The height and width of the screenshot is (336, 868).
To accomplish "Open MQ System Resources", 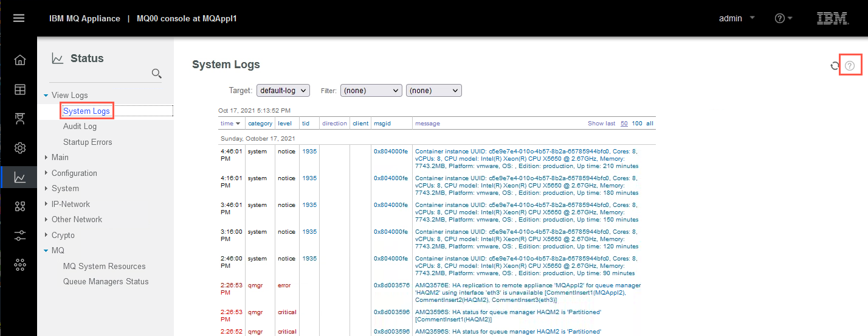I will tap(104, 266).
